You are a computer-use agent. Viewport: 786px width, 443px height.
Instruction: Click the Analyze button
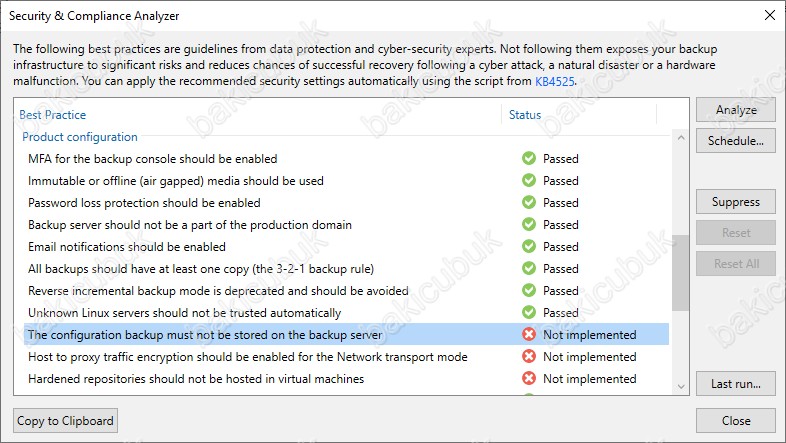coord(736,110)
